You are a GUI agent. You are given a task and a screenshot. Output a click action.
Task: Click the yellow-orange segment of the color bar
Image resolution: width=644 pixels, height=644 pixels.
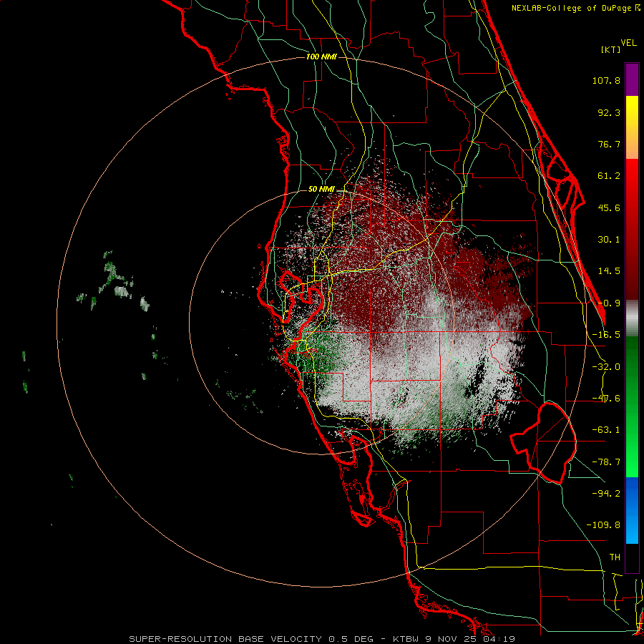[x=632, y=127]
